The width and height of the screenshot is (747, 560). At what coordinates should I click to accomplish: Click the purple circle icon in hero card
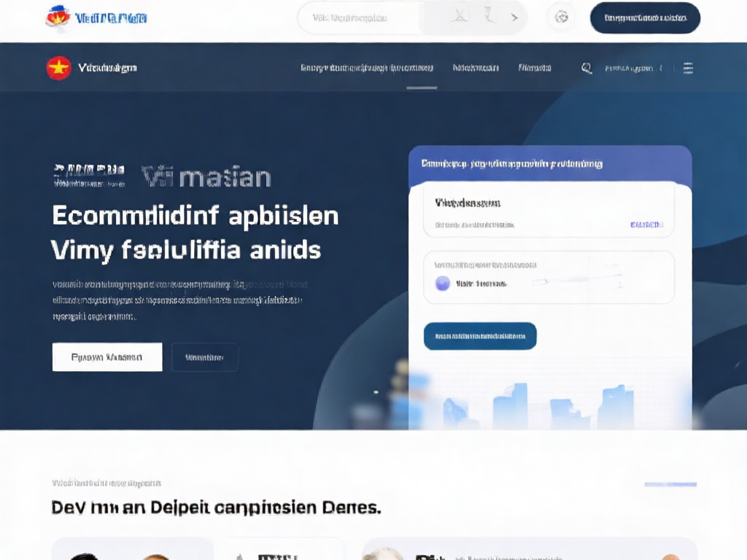click(x=442, y=284)
